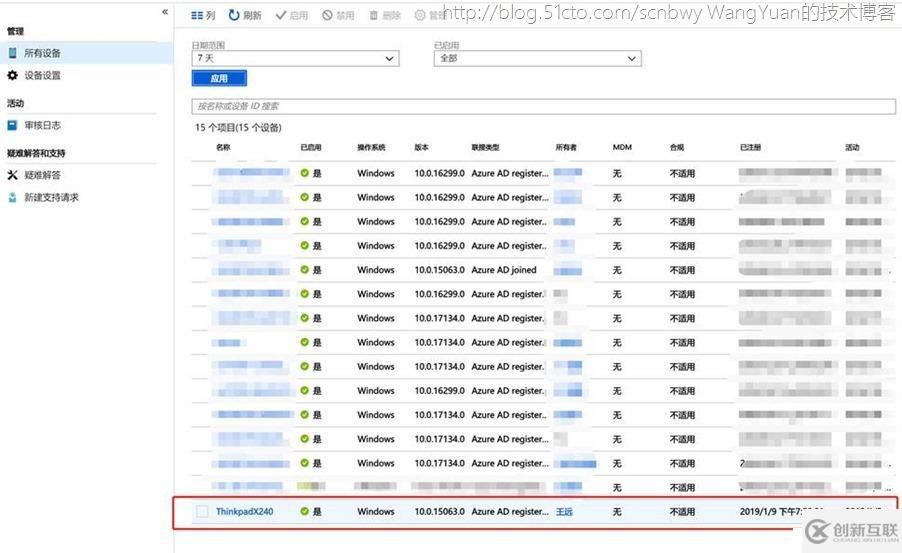Image resolution: width=902 pixels, height=553 pixels.
Task: Click the 启用 checkmark toolbar item
Action: click(292, 16)
